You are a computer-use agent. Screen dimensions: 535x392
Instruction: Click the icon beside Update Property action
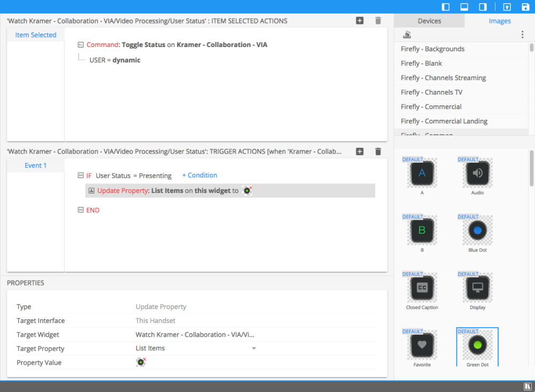tap(91, 191)
